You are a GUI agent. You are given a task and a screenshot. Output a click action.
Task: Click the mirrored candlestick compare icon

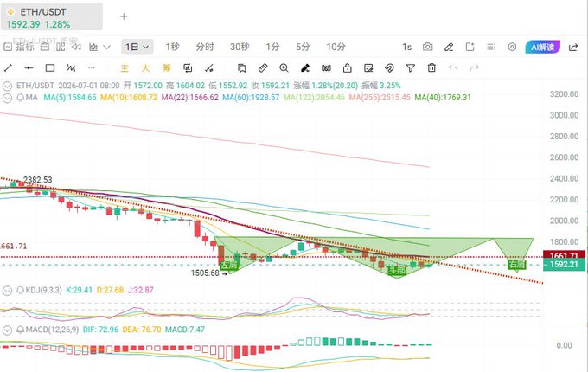(326, 67)
